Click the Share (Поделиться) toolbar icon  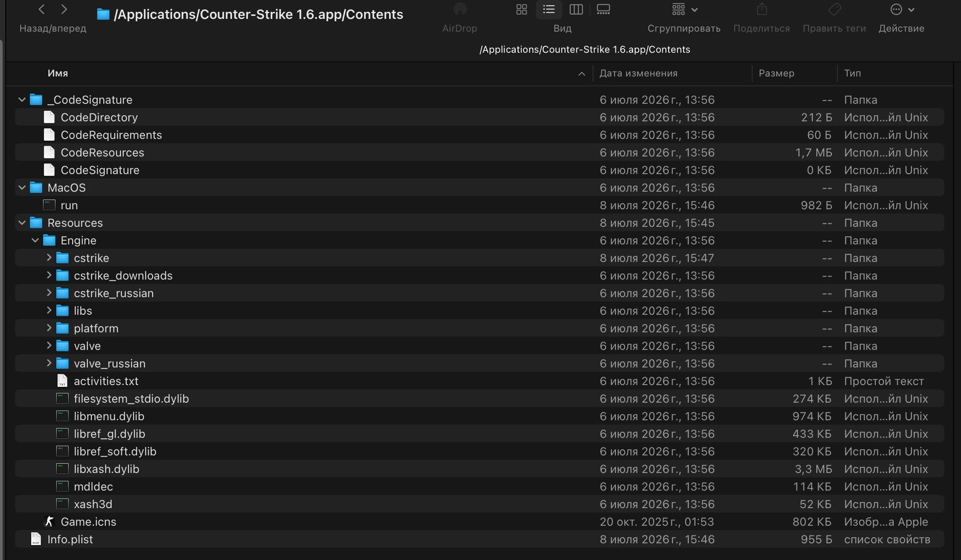(762, 9)
